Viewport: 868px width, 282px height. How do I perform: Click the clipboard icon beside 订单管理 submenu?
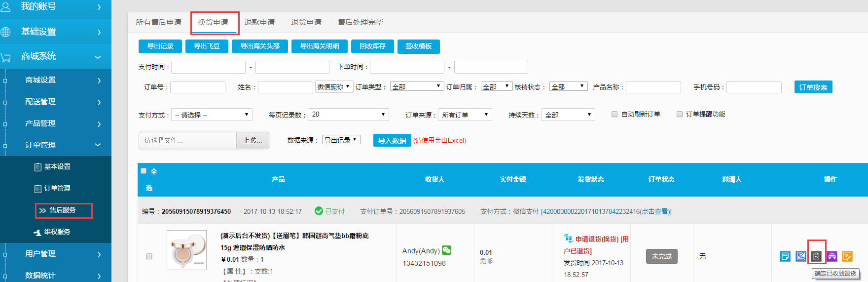click(x=37, y=189)
